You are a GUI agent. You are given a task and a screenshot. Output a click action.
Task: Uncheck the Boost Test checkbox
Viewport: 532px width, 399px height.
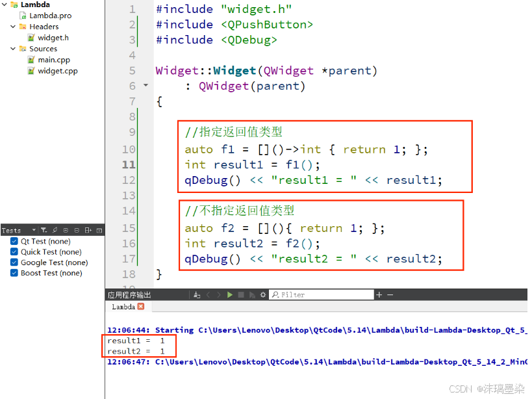click(14, 273)
